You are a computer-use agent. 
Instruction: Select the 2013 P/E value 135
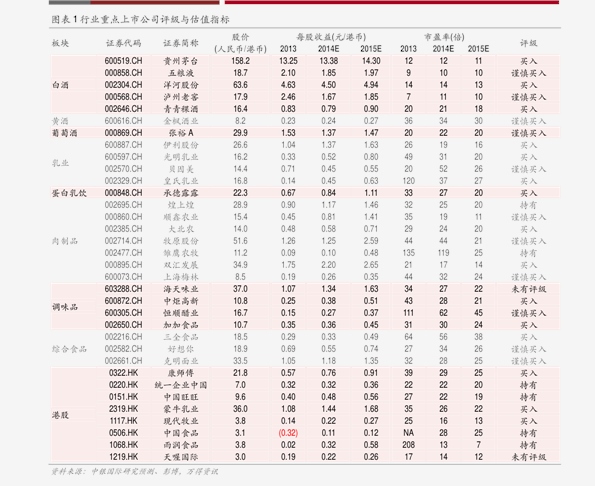point(408,253)
